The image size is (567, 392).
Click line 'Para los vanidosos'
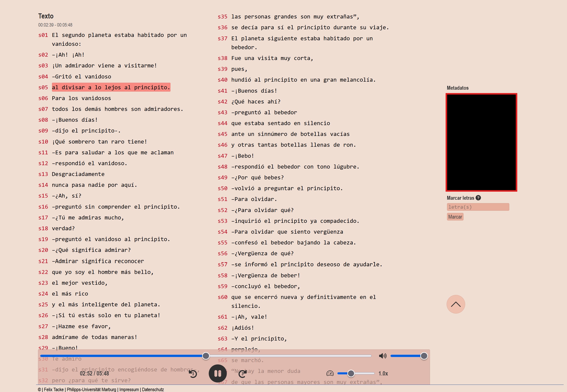tap(82, 98)
